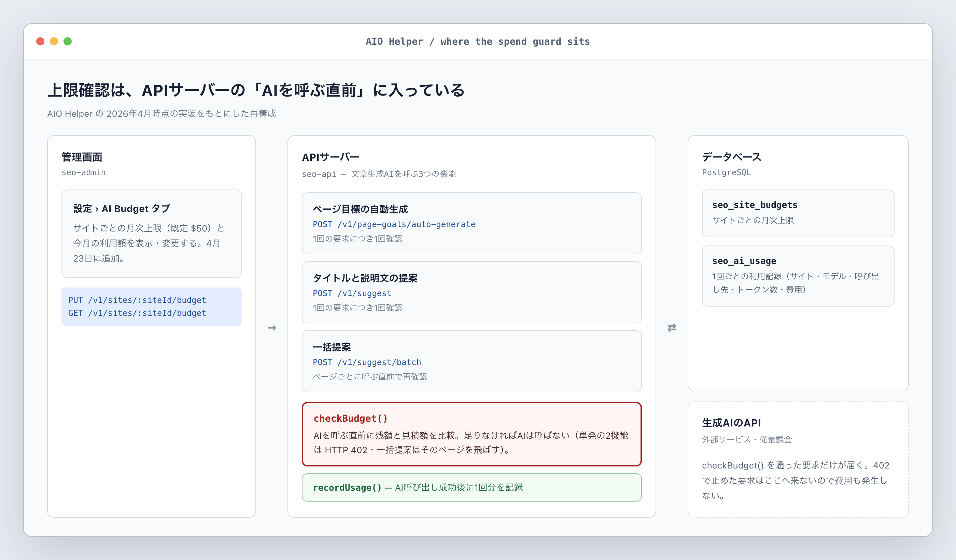The image size is (956, 560).
Task: Click the two-way arrows before データベース panel
Action: (x=672, y=327)
